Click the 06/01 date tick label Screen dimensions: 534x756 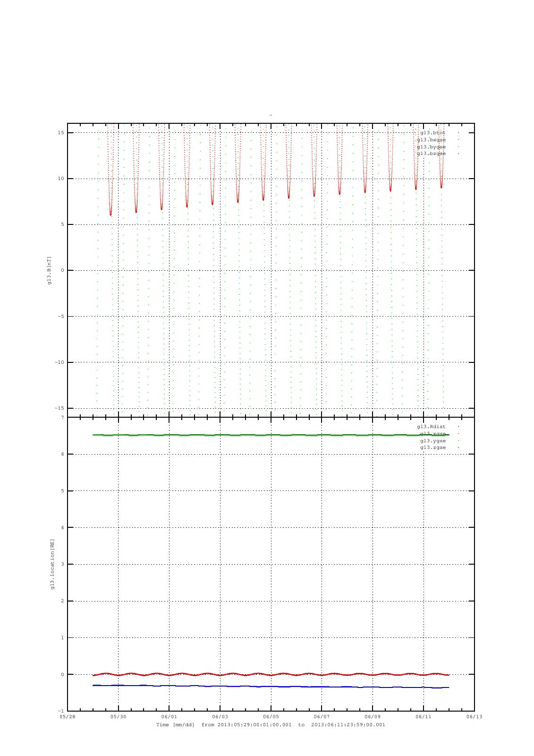click(x=169, y=717)
